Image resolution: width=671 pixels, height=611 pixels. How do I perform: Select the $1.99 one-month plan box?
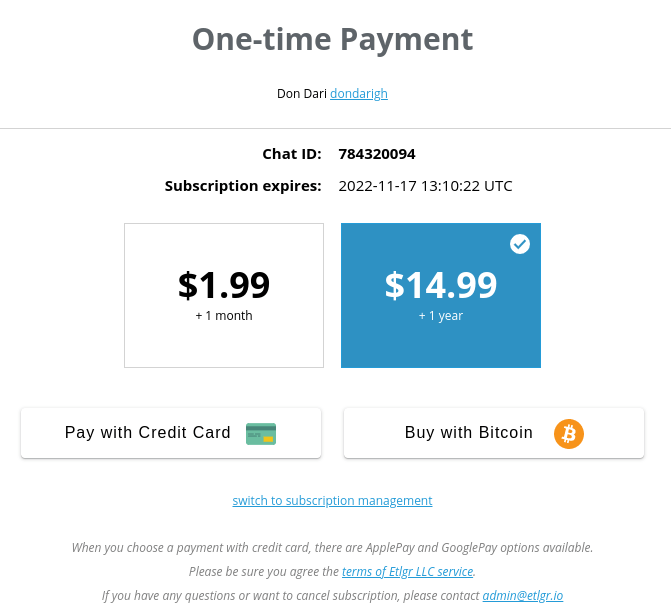click(x=224, y=295)
